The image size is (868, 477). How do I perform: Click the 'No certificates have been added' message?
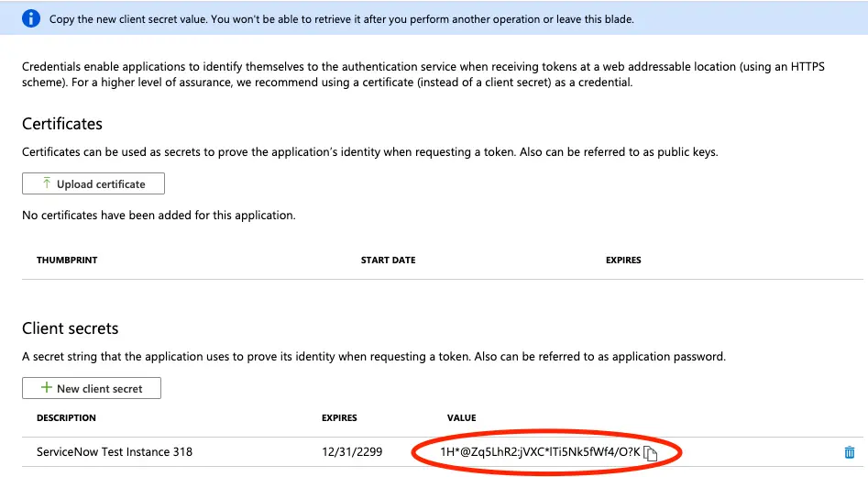159,216
